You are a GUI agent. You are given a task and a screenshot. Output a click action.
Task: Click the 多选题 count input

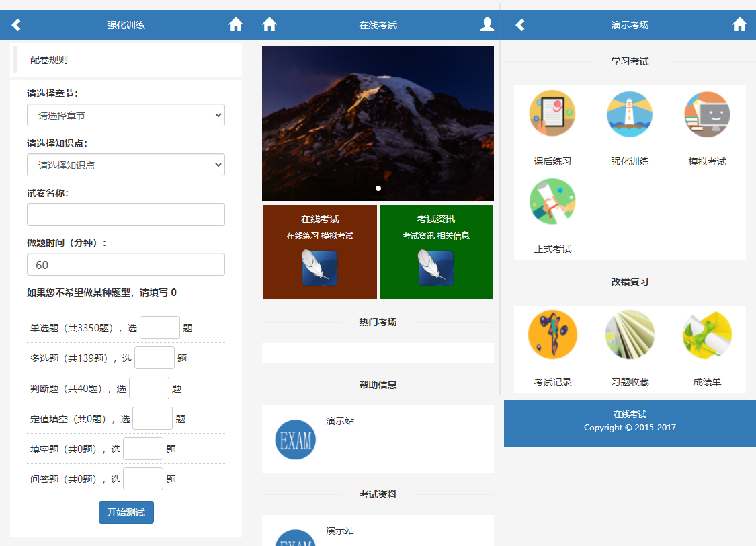155,358
